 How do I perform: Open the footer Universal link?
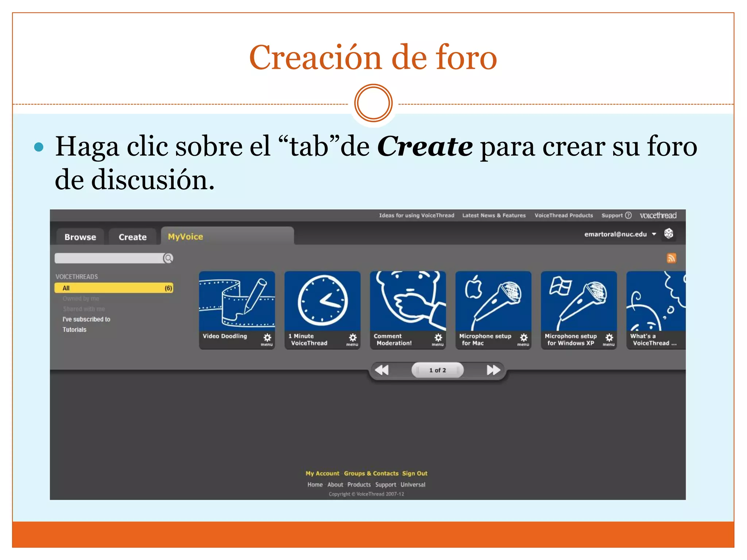413,485
